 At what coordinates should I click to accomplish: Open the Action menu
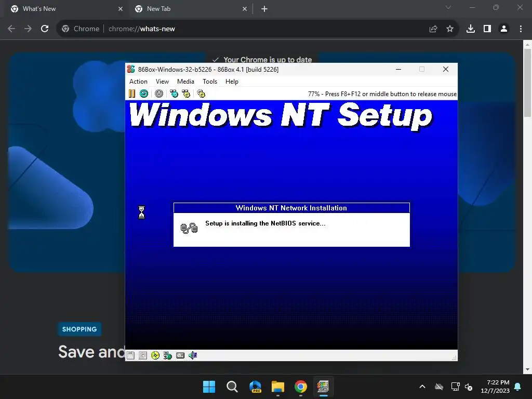138,82
